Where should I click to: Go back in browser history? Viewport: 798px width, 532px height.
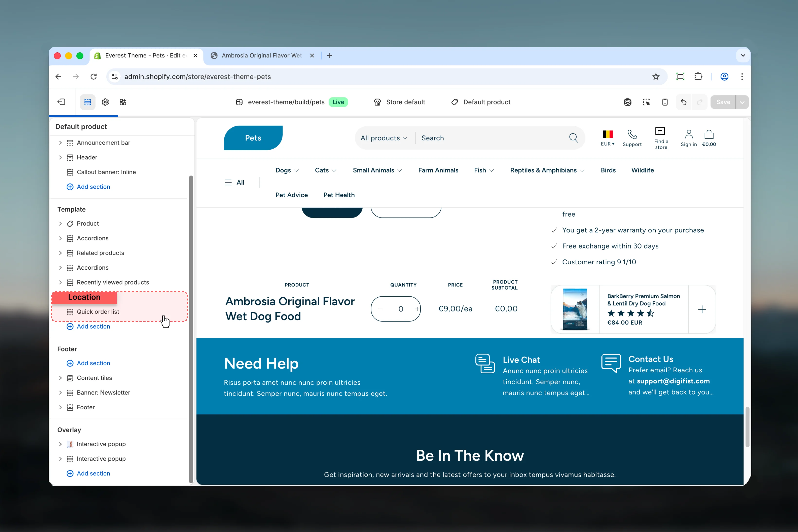(x=58, y=77)
